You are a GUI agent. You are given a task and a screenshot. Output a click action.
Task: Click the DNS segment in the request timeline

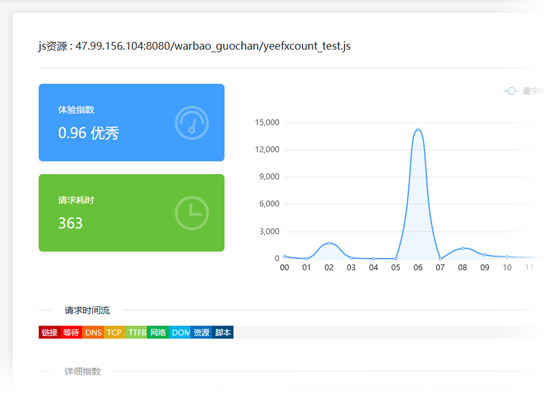click(x=93, y=332)
